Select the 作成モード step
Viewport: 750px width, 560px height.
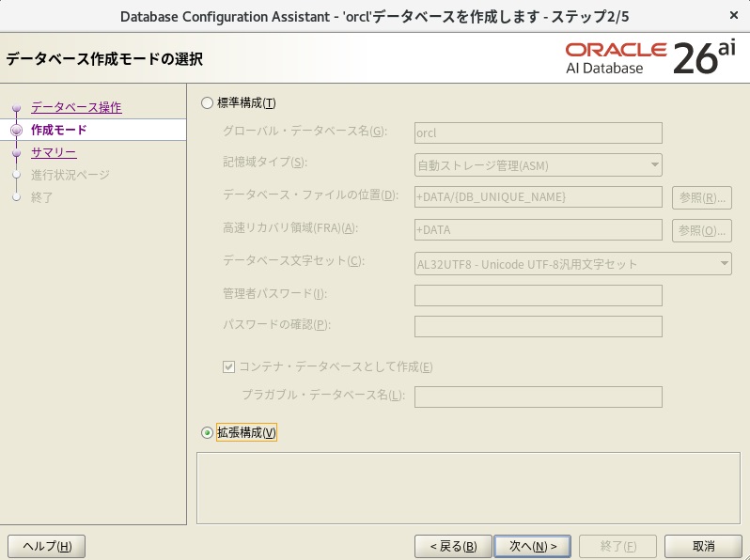59,130
